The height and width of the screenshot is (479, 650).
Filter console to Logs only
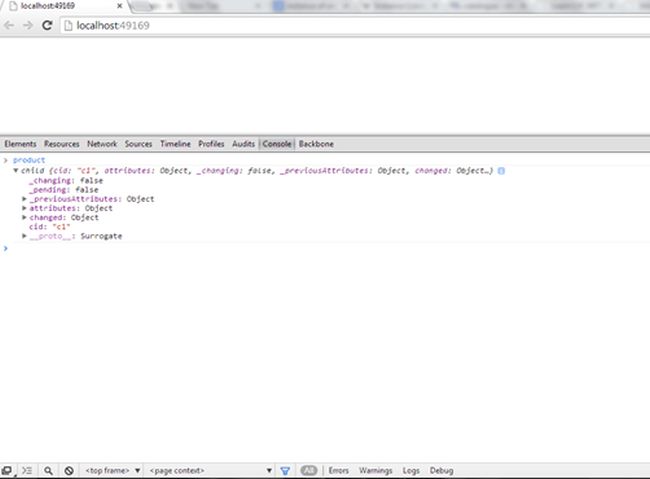click(x=411, y=471)
